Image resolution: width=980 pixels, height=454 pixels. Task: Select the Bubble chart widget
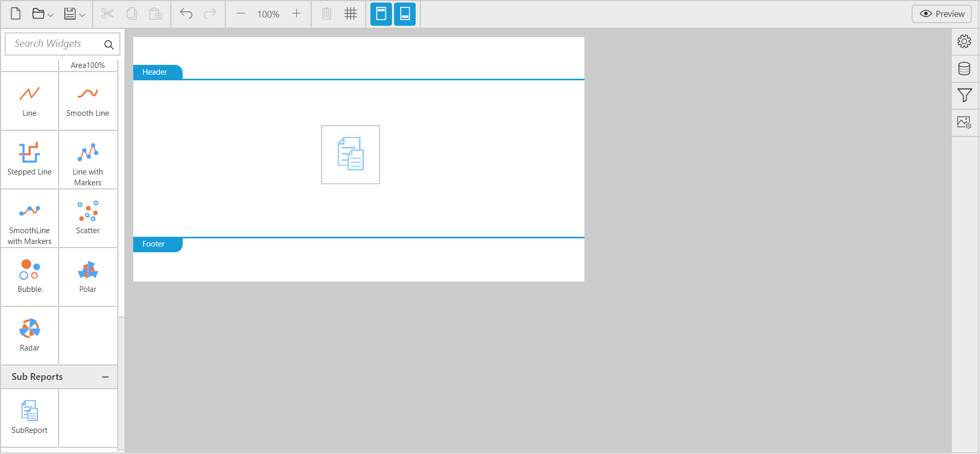pos(29,277)
